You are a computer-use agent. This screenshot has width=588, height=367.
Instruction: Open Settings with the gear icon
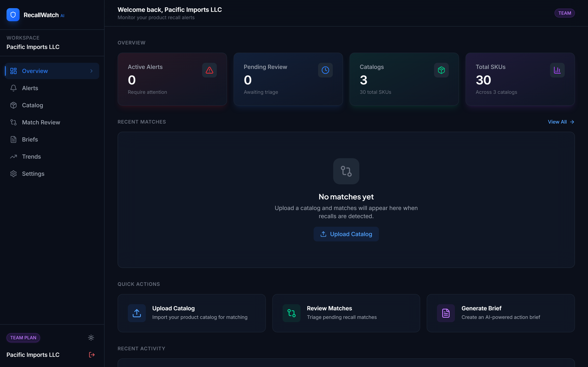[x=13, y=174]
